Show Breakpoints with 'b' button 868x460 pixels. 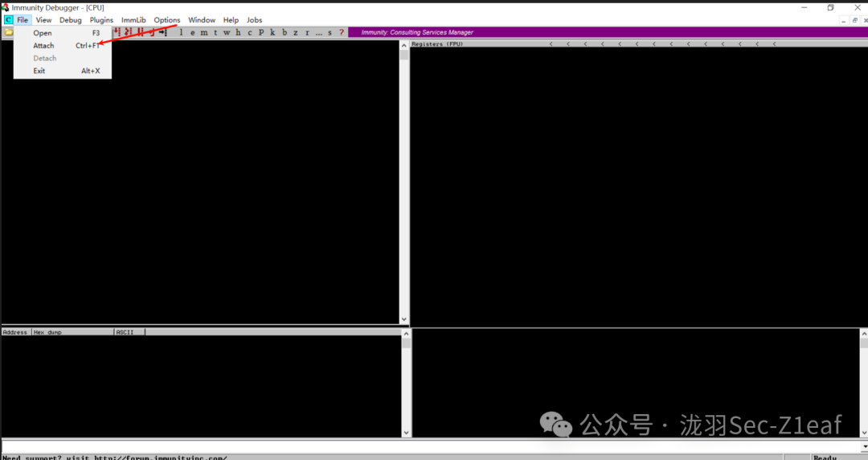coord(285,32)
